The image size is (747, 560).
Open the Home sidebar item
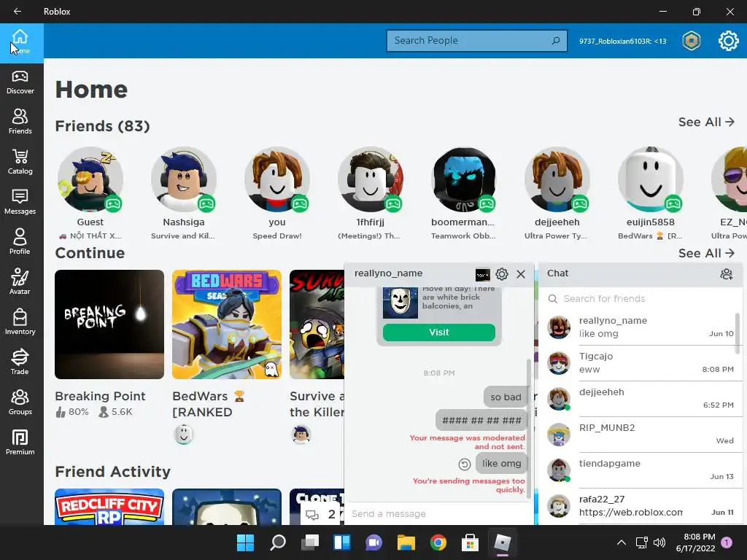(21, 43)
